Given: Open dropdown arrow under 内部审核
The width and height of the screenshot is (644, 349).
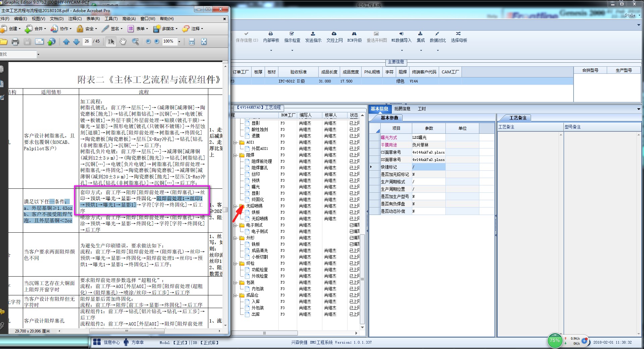Looking at the screenshot, I should (271, 51).
